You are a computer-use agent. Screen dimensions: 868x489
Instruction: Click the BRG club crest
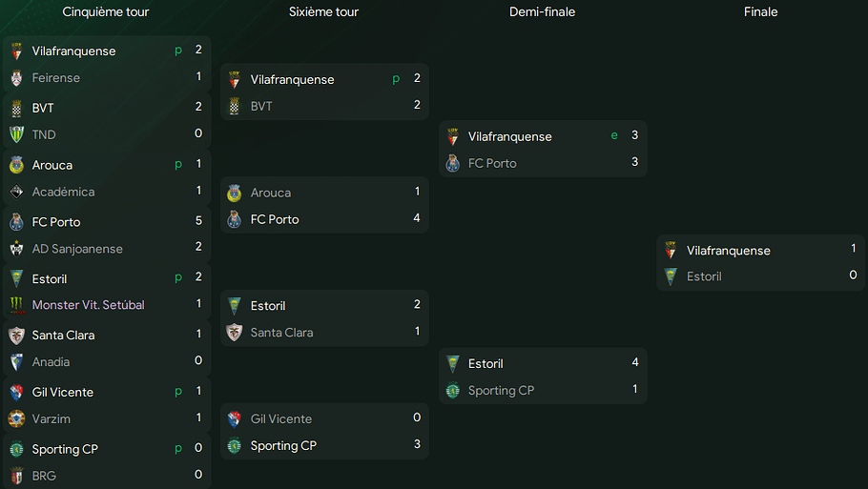[16, 476]
